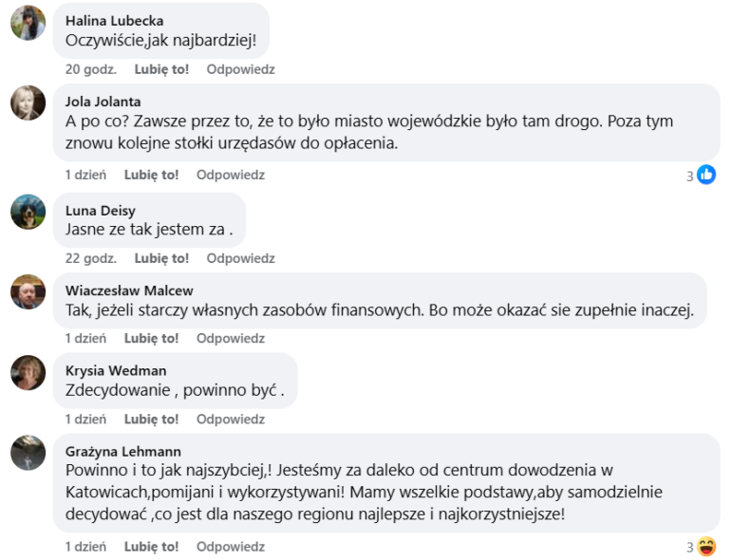Image resolution: width=731 pixels, height=560 pixels.
Task: Click the Luna Deisy name link
Action: point(101,210)
